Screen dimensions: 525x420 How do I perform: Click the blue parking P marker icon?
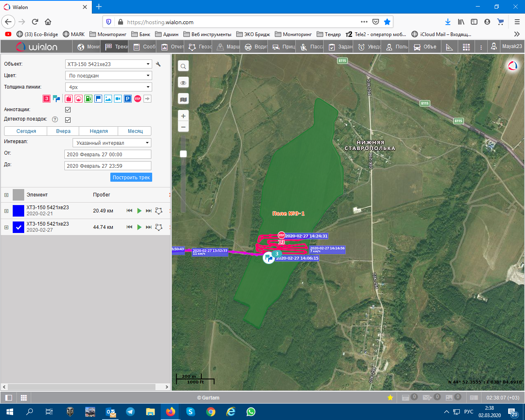[x=128, y=98]
